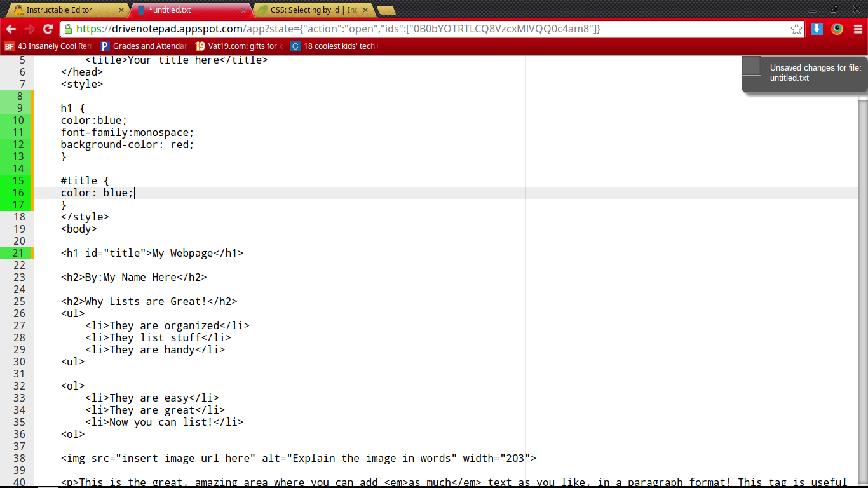Image resolution: width=868 pixels, height=488 pixels.
Task: Click the opening <style> tag line
Action: pos(82,85)
